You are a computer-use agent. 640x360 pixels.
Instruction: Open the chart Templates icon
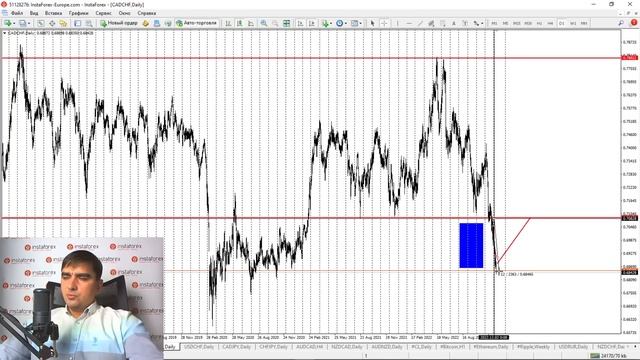[354, 23]
